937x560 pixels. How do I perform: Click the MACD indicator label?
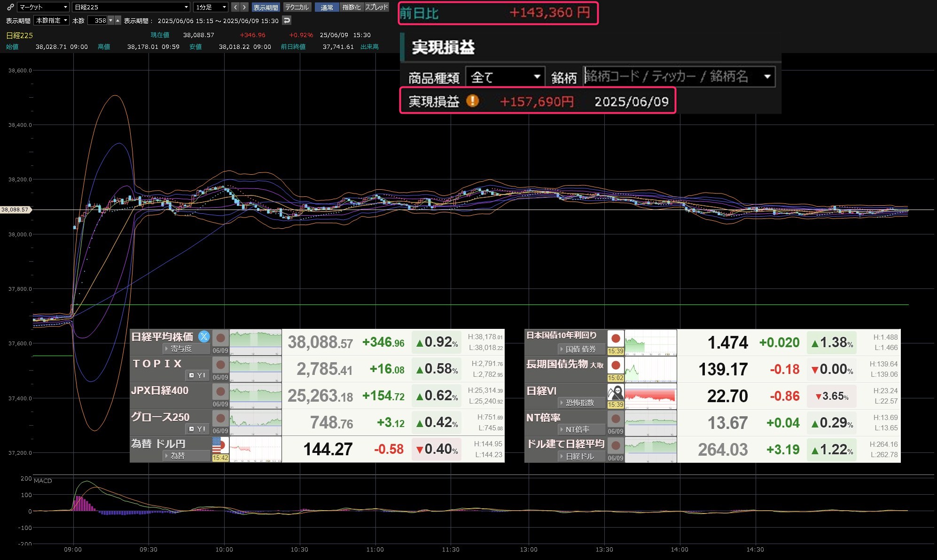(x=43, y=481)
